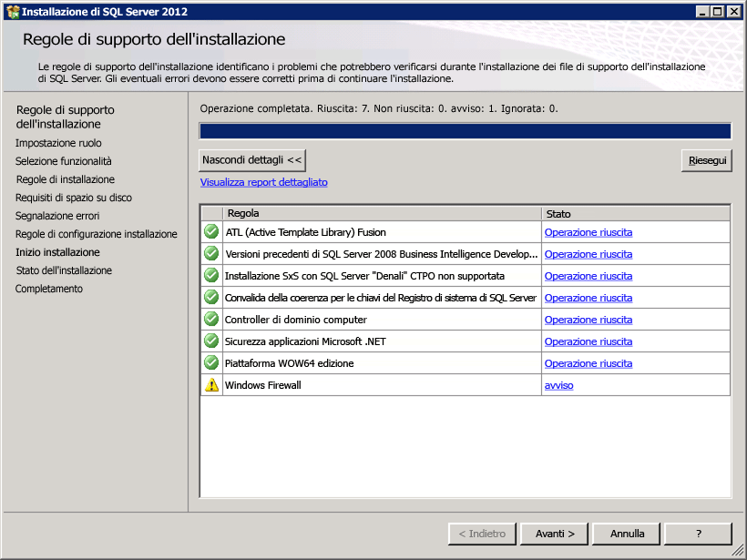Click the help question mark button
Image resolution: width=747 pixels, height=560 pixels.
point(699,534)
